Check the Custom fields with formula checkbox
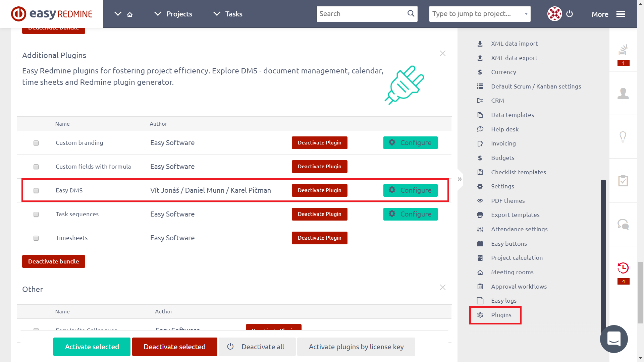This screenshot has height=362, width=644. pos(36,167)
